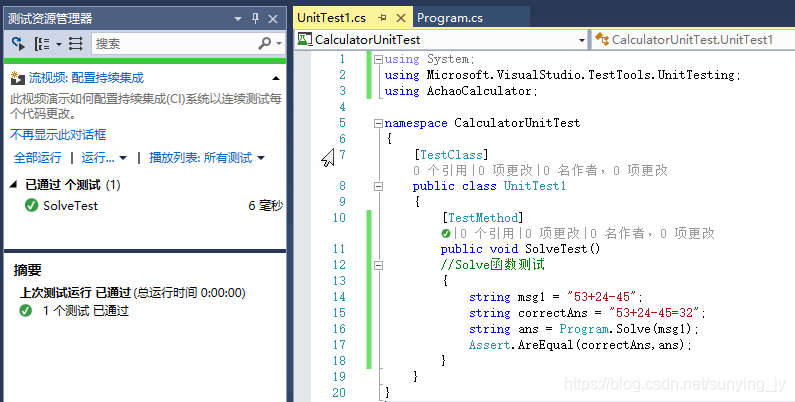The height and width of the screenshot is (402, 795).
Task: Click the 6 毫秒 duration text
Action: [x=265, y=205]
